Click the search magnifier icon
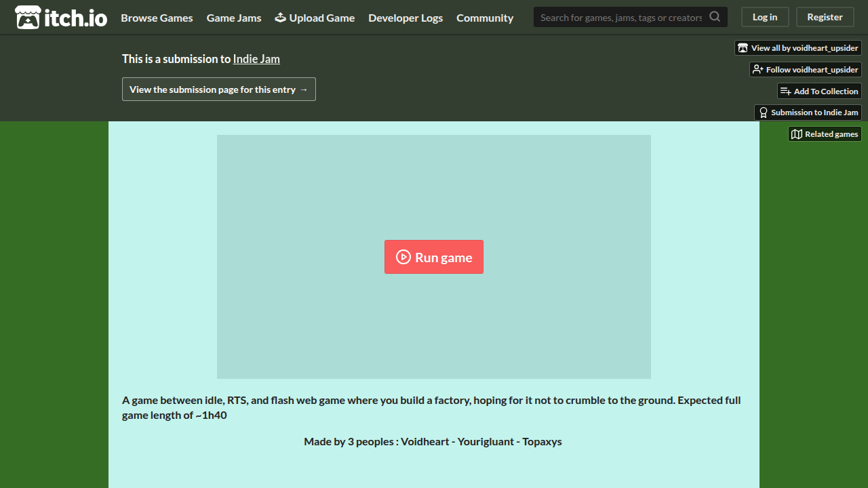 point(715,17)
